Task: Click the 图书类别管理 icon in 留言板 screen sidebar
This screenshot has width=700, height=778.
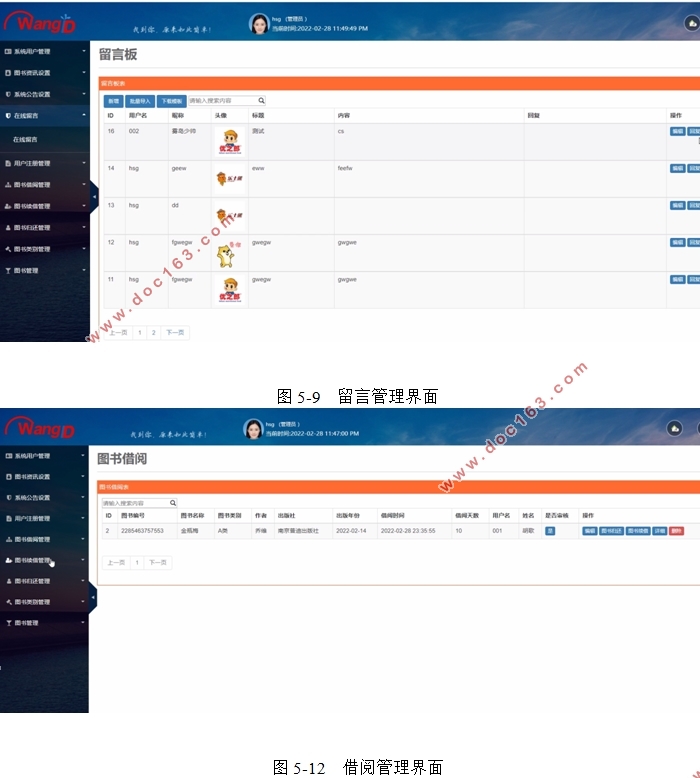Action: pos(8,249)
